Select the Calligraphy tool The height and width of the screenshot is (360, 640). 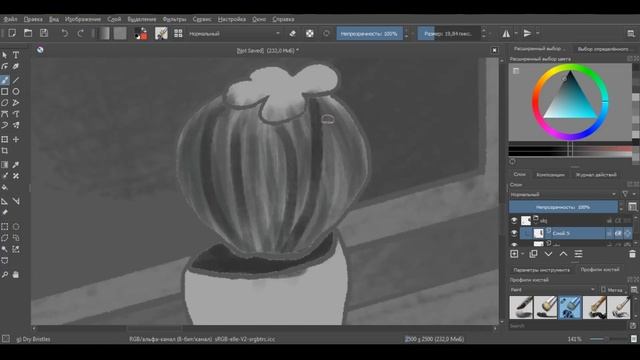point(16,66)
